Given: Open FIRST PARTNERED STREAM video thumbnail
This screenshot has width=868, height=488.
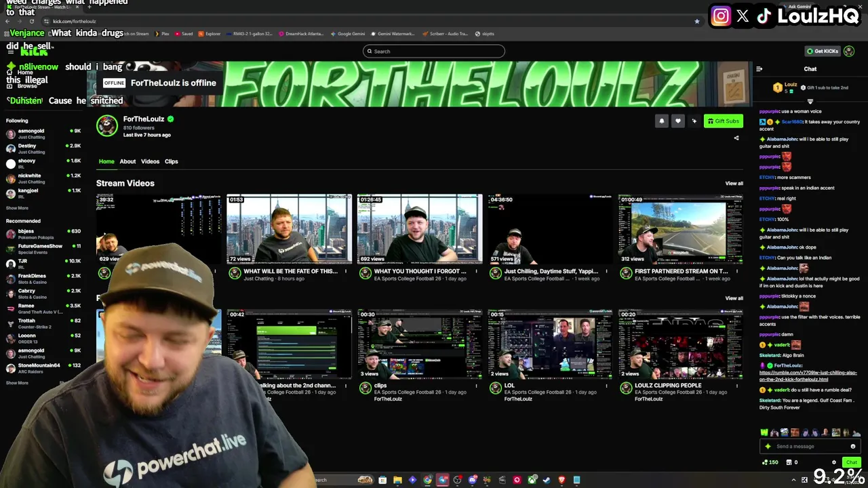Looking at the screenshot, I should pyautogui.click(x=680, y=229).
